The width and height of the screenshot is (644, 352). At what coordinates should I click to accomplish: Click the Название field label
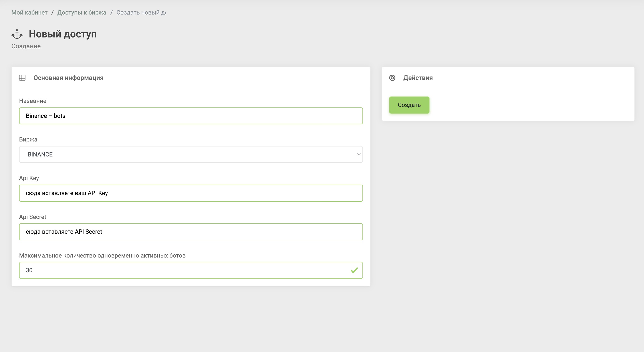(33, 101)
